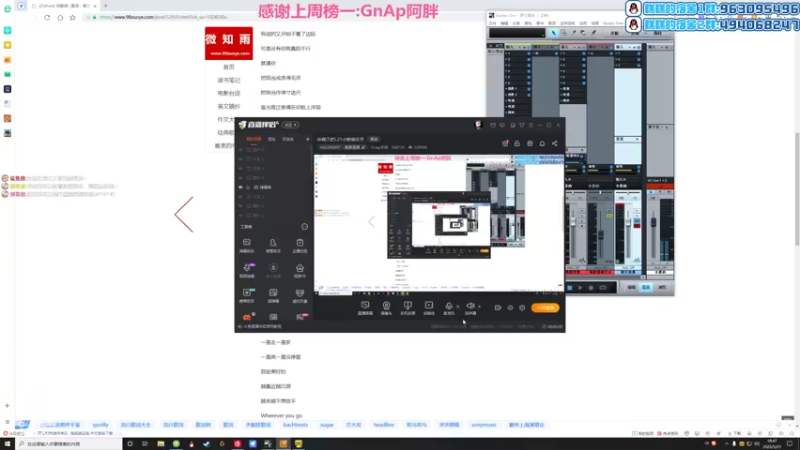Viewport: 800px width, 450px height.
Task: Toggle eye of the active highlighted source row
Action: [240, 187]
